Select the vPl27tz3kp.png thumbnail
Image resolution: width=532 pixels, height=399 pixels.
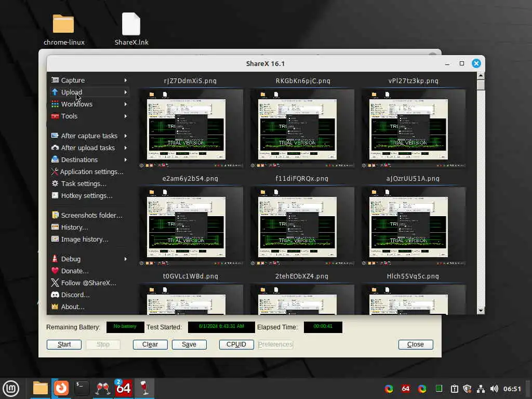coord(413,128)
